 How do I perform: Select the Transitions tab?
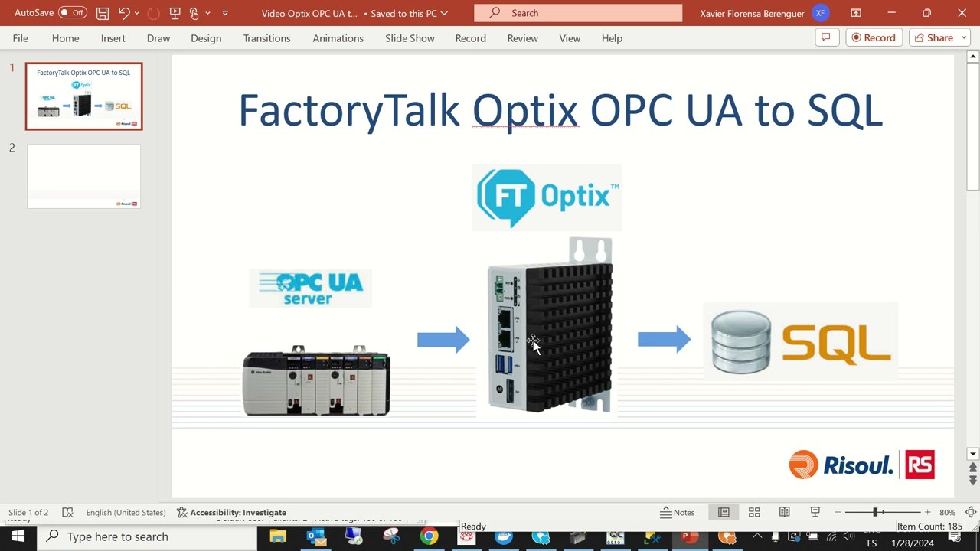[266, 38]
